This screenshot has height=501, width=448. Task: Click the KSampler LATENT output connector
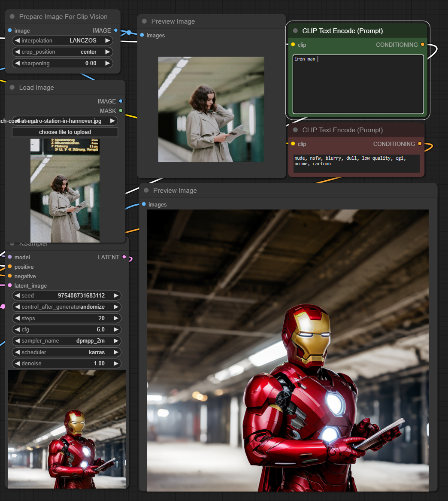[x=124, y=257]
